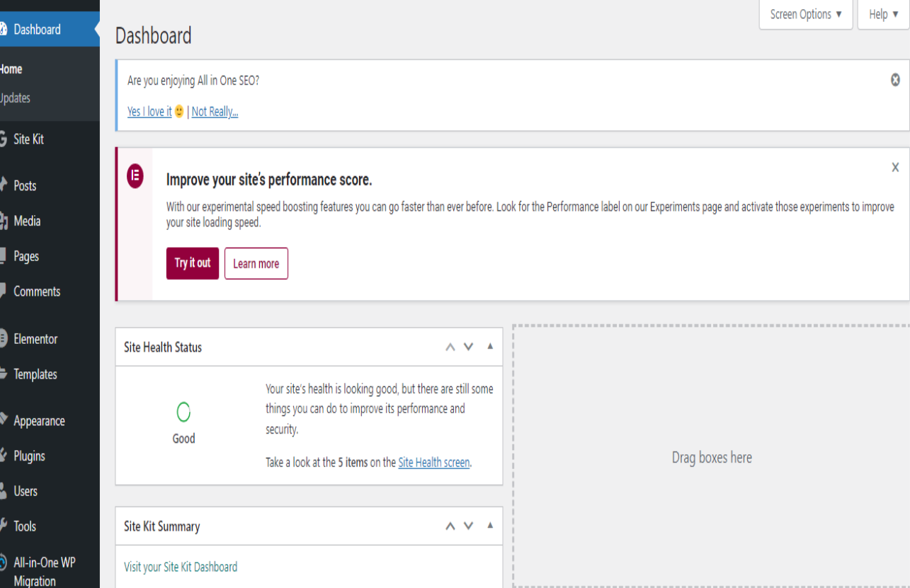Image resolution: width=910 pixels, height=588 pixels.
Task: Move Site Kit Summary box down
Action: click(468, 526)
